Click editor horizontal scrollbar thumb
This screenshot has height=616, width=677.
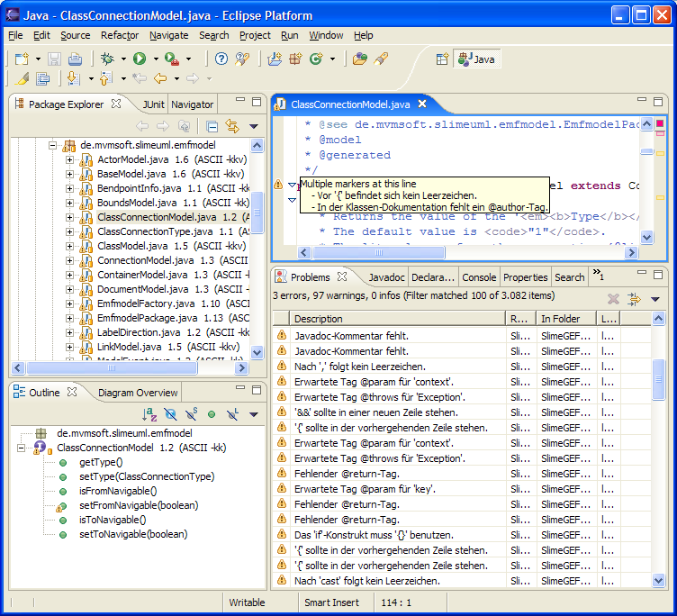(379, 253)
